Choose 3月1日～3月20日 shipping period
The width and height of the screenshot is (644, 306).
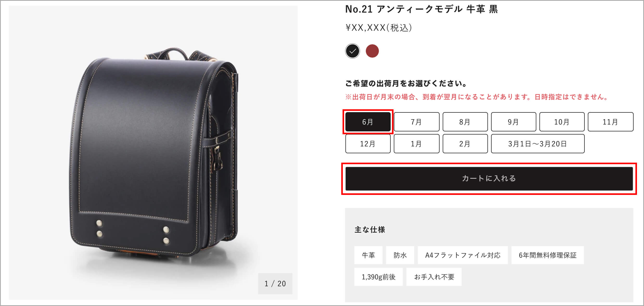[538, 144]
